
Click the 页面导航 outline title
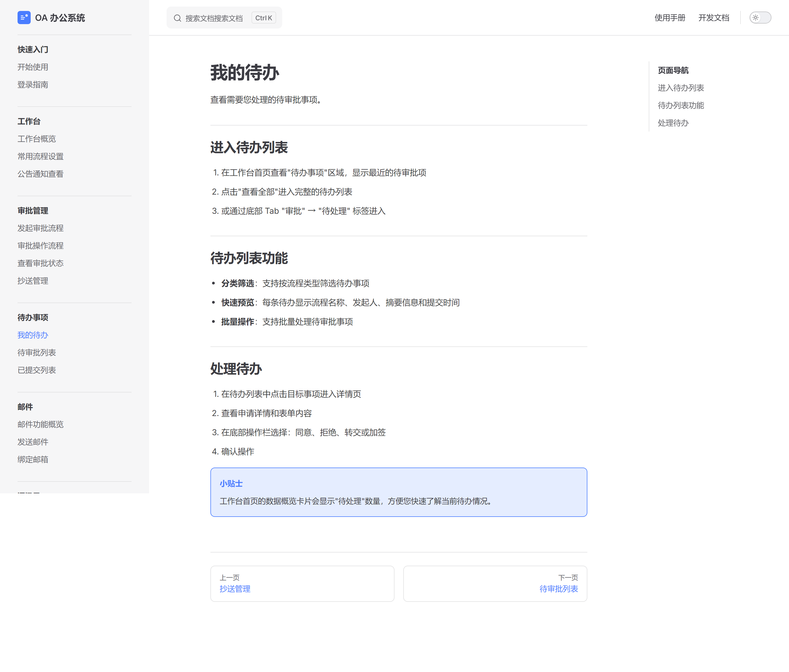tap(673, 70)
